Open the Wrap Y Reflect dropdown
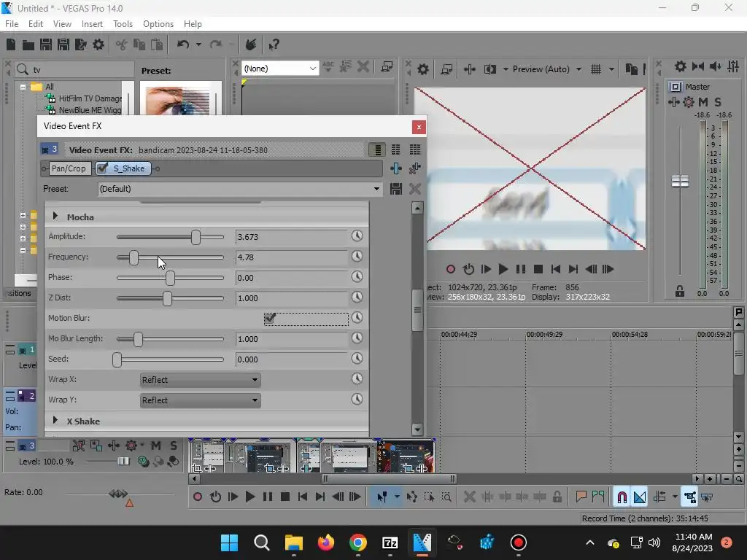This screenshot has height=560, width=747. coord(200,400)
